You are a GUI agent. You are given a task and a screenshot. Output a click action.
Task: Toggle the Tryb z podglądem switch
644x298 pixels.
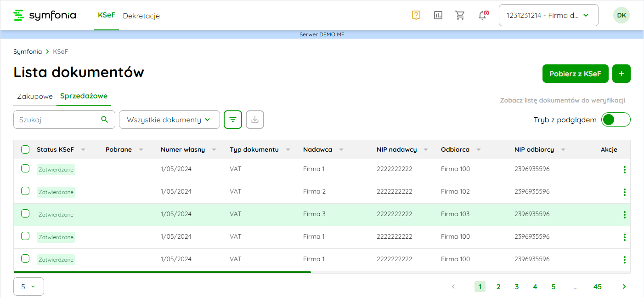[616, 120]
